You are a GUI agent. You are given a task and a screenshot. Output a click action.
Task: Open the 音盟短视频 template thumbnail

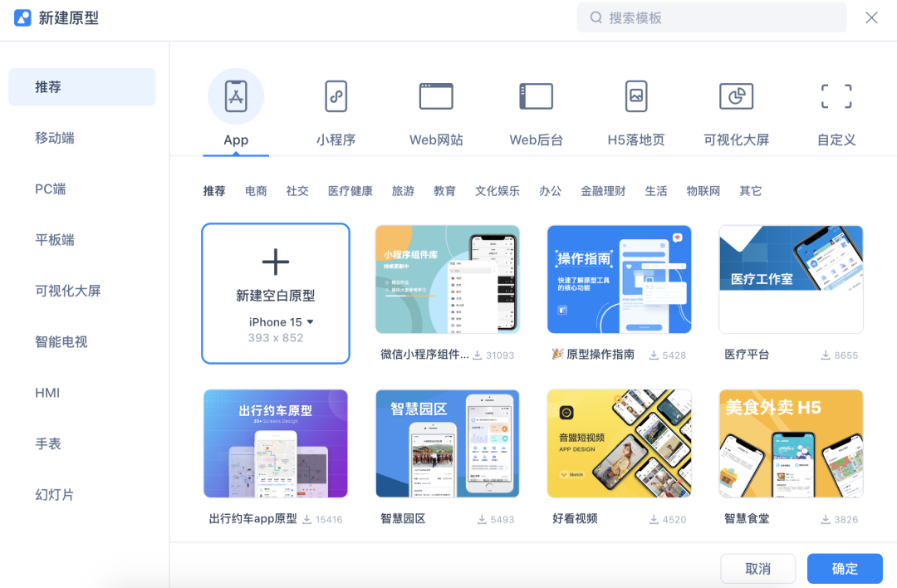tap(619, 443)
